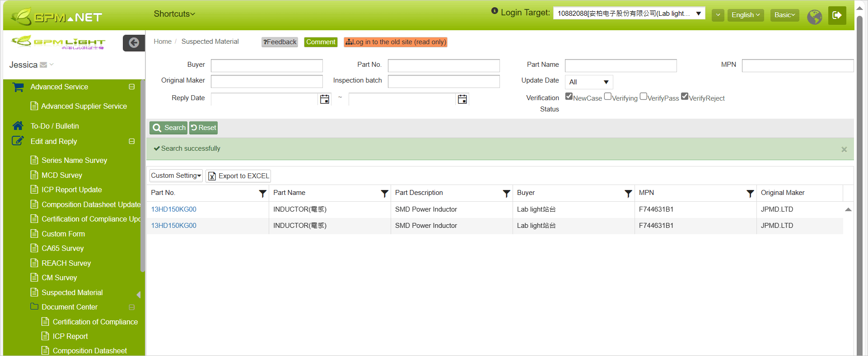The width and height of the screenshot is (868, 356).
Task: Open the Reply Date end calendar picker
Action: 462,99
